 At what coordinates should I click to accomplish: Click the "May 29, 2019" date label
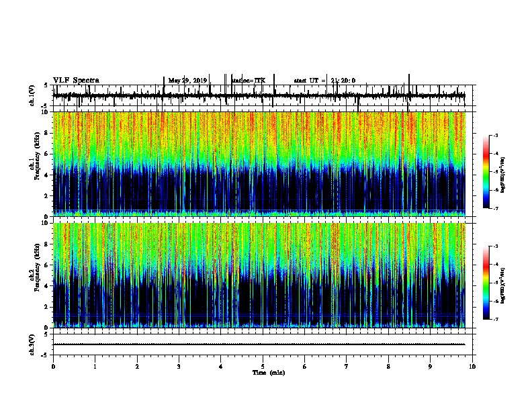187,81
